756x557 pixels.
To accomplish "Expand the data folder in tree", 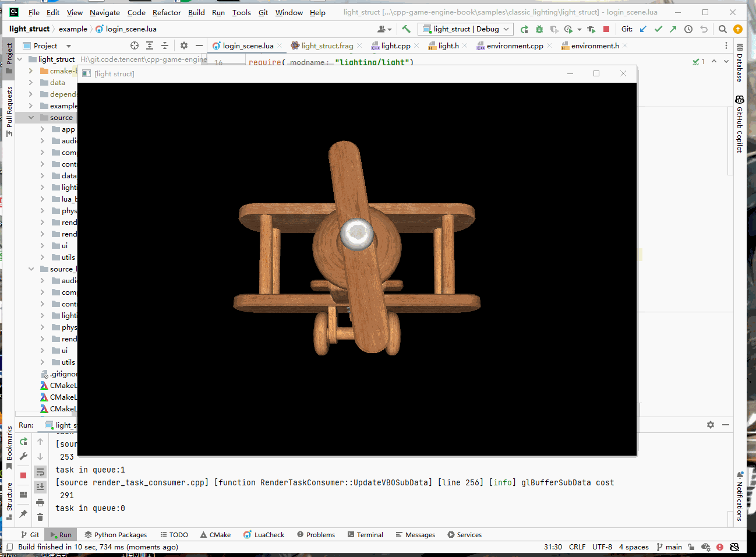I will click(x=31, y=83).
